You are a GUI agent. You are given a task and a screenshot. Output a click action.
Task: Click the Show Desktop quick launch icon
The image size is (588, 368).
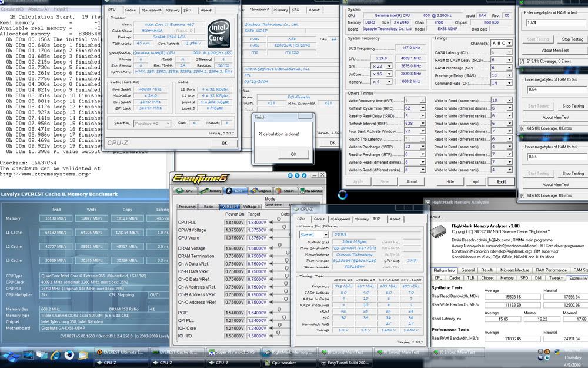pyautogui.click(x=28, y=355)
